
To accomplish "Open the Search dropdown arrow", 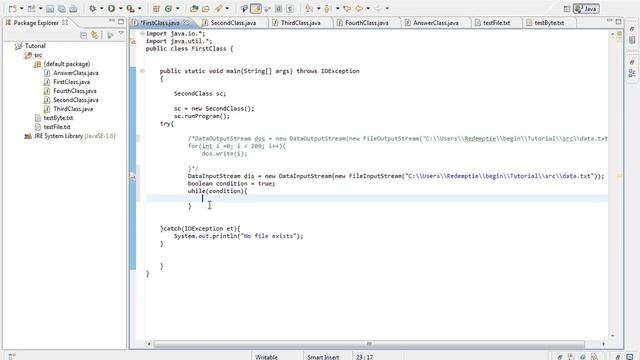I will pyautogui.click(x=227, y=9).
